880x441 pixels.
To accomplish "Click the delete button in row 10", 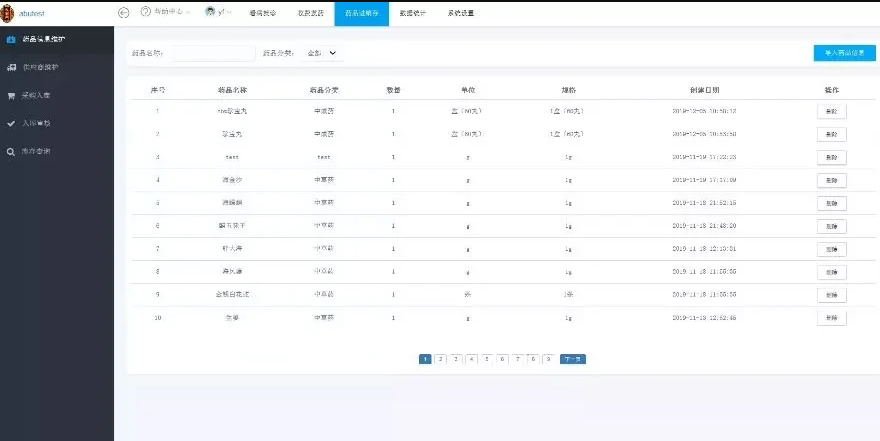I will pyautogui.click(x=831, y=318).
